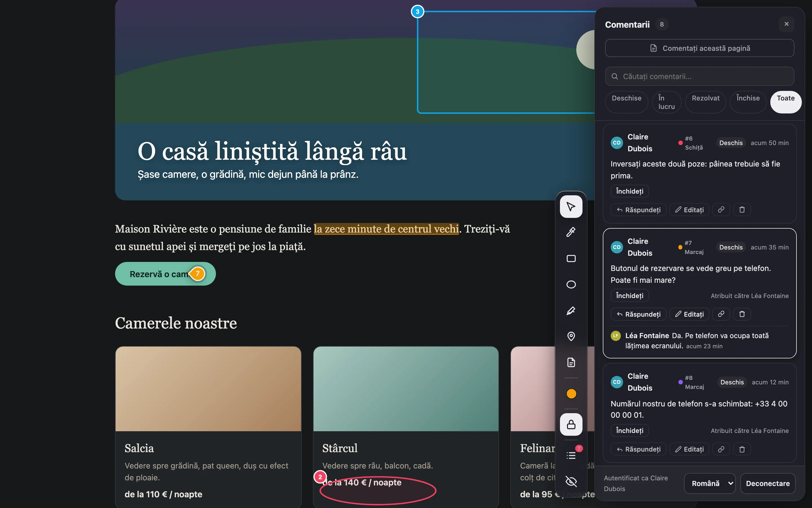Open the Română language dropdown
Viewport: 812px width, 508px height.
[x=710, y=483]
